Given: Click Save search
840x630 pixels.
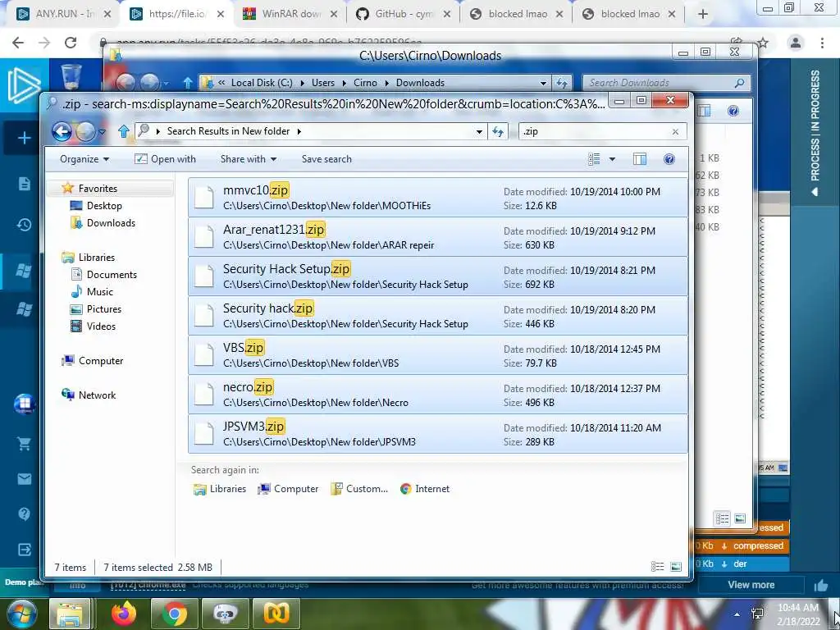Looking at the screenshot, I should (326, 159).
